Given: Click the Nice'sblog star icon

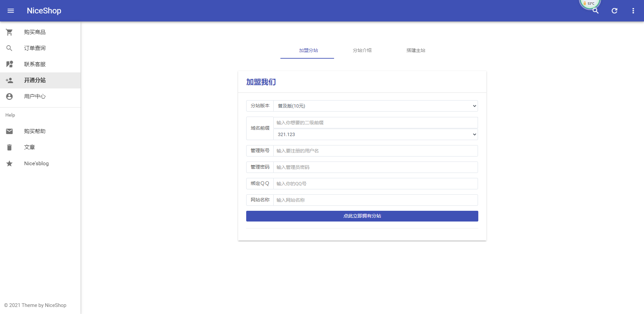Looking at the screenshot, I should click(x=9, y=163).
